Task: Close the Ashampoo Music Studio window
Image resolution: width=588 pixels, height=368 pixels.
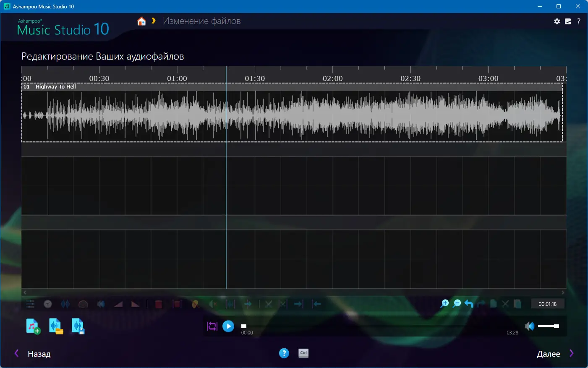Action: coord(578,6)
